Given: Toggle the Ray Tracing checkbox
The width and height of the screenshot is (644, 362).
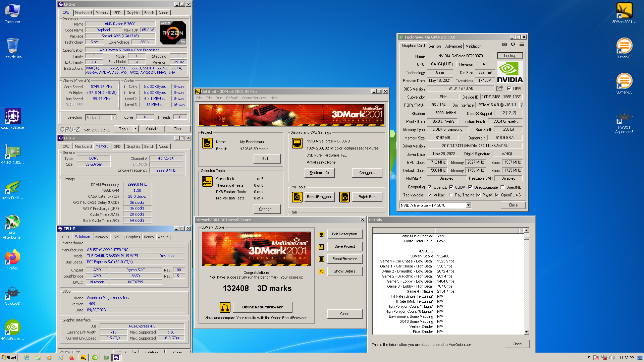Looking at the screenshot, I should [451, 195].
